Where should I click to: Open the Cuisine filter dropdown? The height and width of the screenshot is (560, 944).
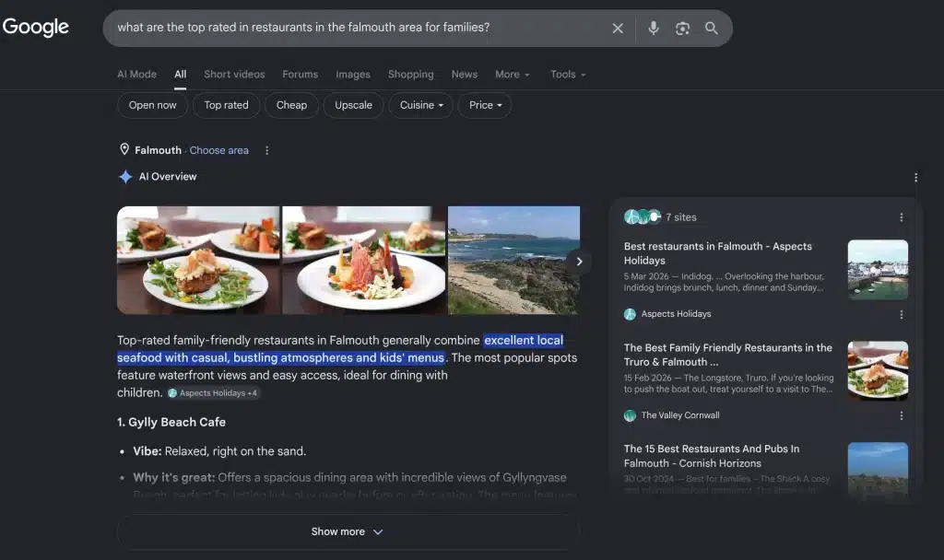[420, 105]
